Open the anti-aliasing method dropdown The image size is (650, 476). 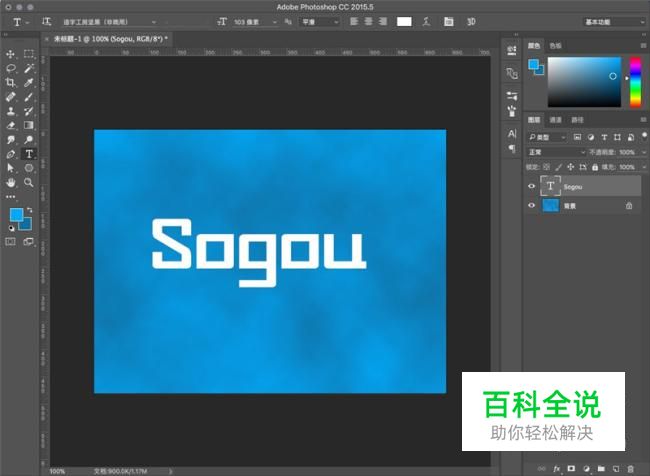(319, 22)
